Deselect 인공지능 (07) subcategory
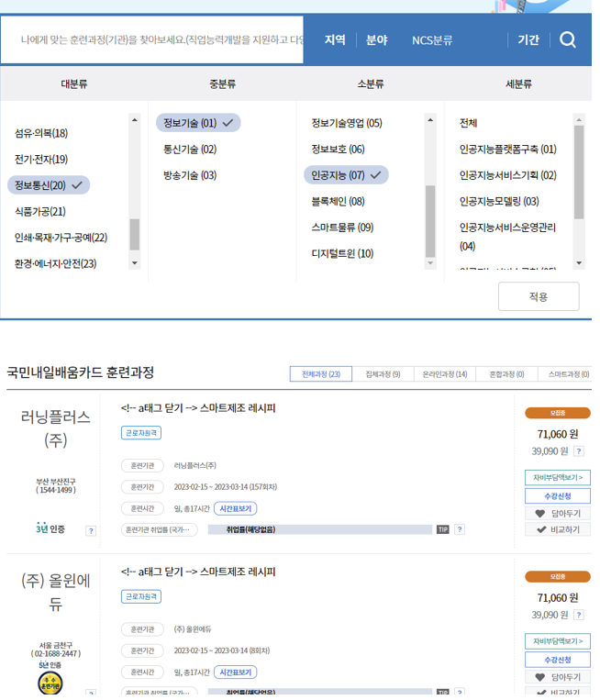 (346, 175)
